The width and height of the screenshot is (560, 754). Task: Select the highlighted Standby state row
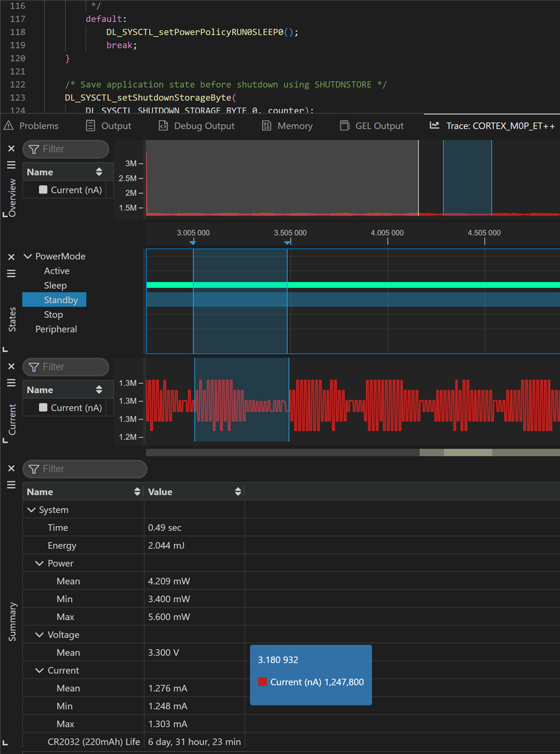54,300
